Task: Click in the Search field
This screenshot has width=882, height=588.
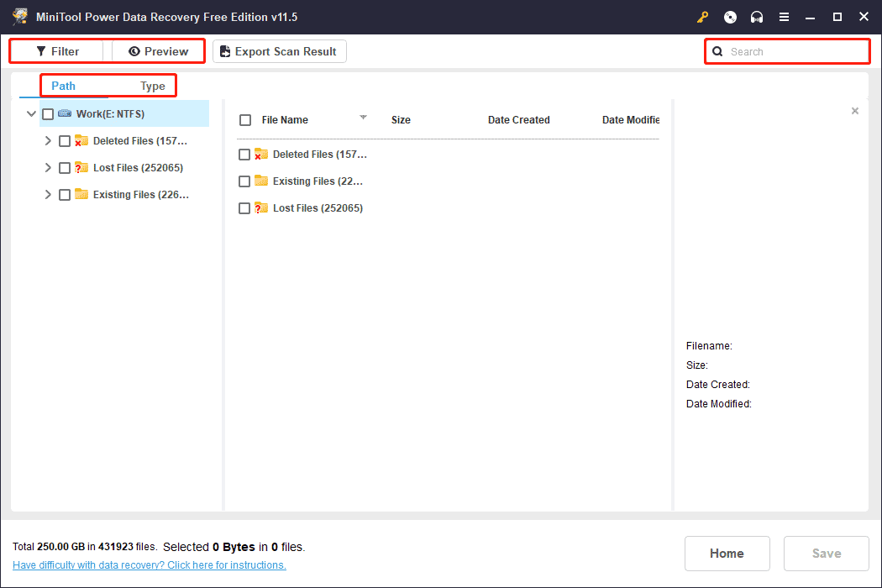Action: click(x=788, y=52)
